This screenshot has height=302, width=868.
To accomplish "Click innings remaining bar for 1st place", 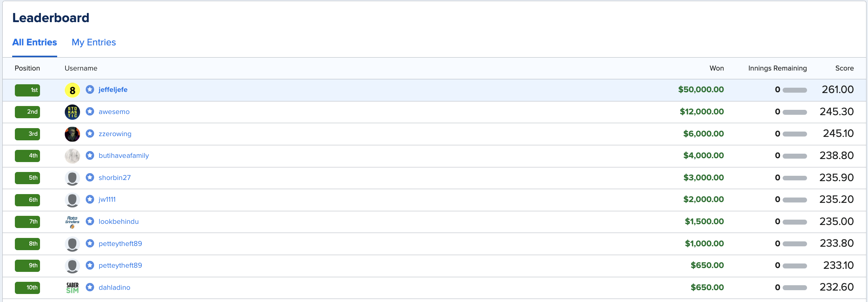I will tap(794, 90).
